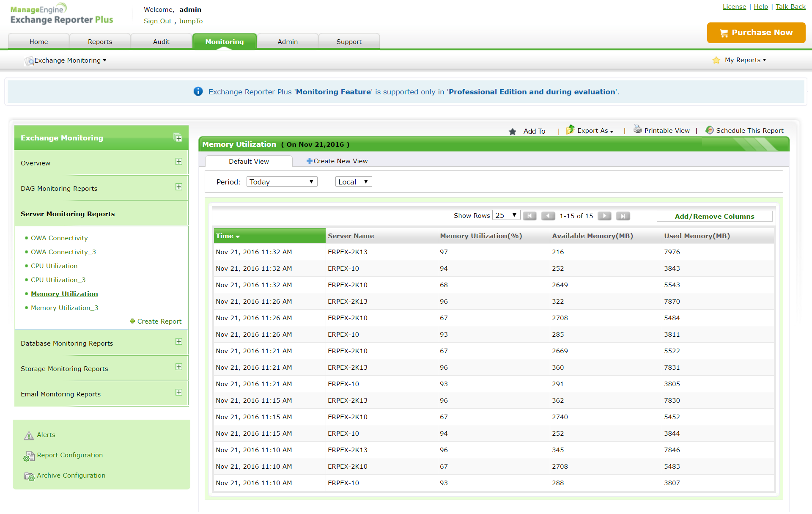Click the Add To star icon
This screenshot has height=514, width=812.
(x=513, y=132)
